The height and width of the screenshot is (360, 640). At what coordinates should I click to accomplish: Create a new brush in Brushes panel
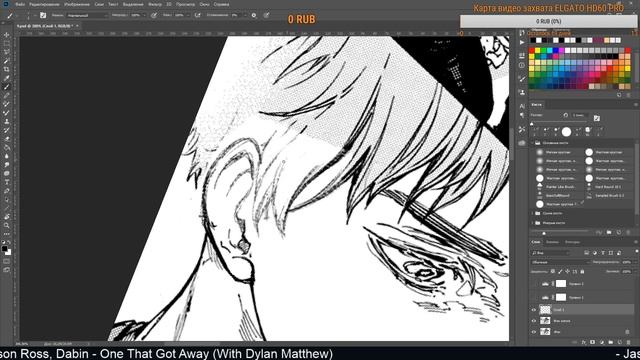(x=619, y=232)
